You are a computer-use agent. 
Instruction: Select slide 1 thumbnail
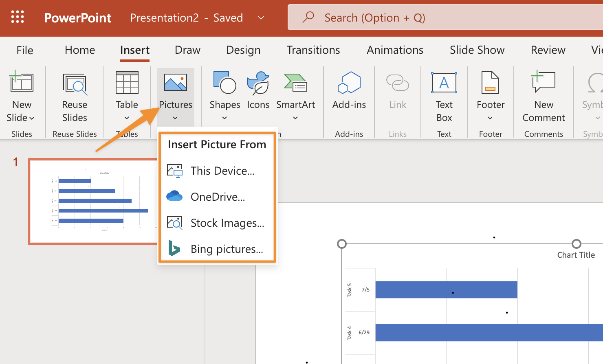click(93, 201)
